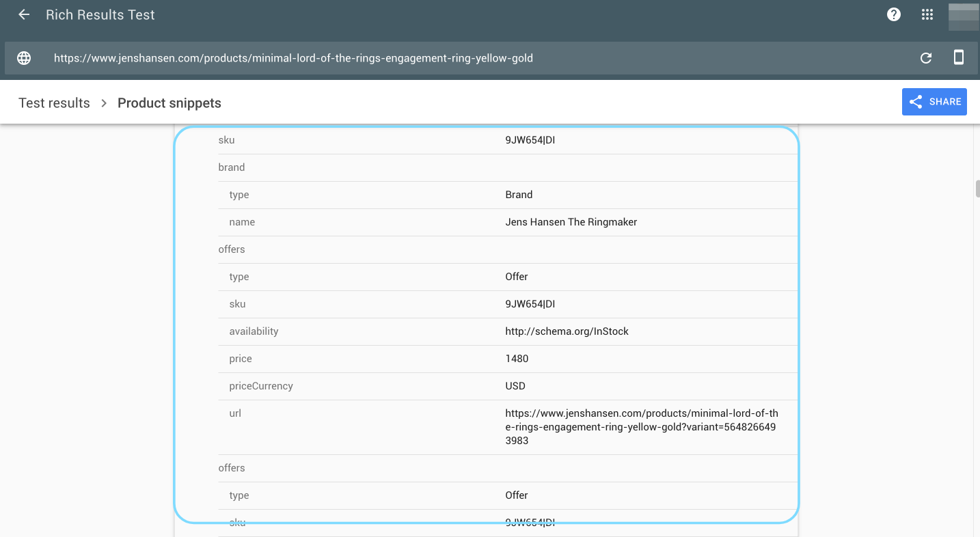Screen dimensions: 980x537
Task: Click the globe icon beside the URL
Action: 24,58
